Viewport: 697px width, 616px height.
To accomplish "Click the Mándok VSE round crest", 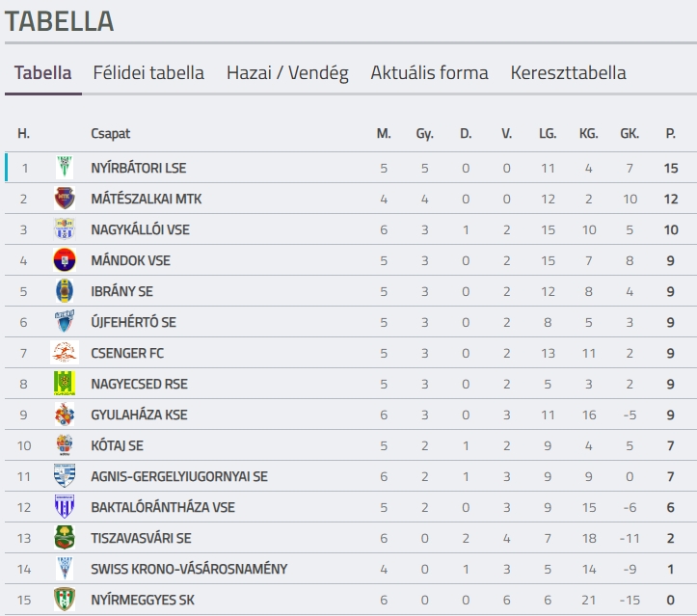I will click(65, 260).
